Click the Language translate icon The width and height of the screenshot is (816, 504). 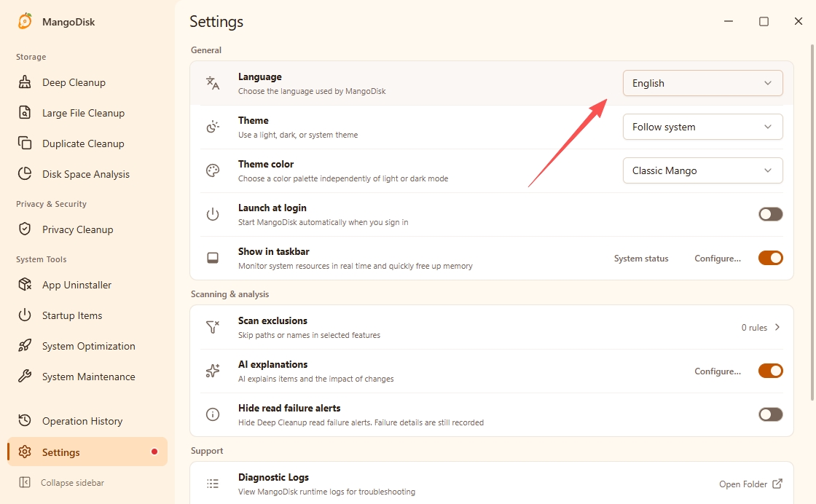point(213,83)
